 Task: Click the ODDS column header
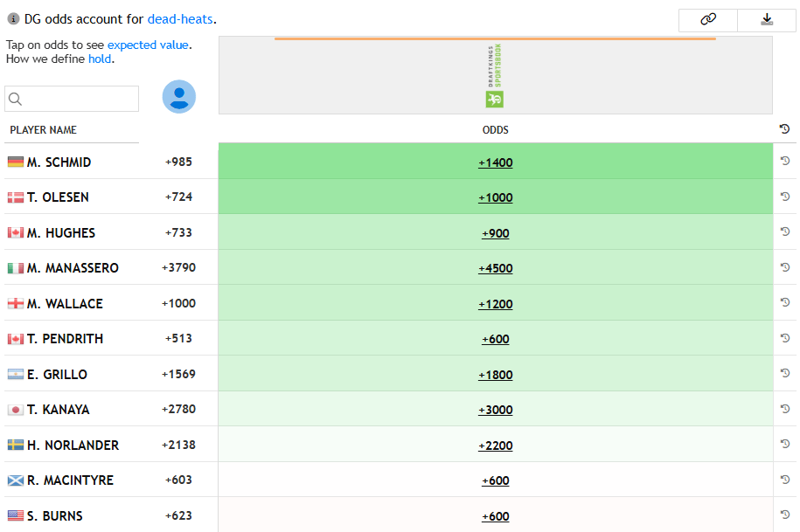tap(495, 130)
